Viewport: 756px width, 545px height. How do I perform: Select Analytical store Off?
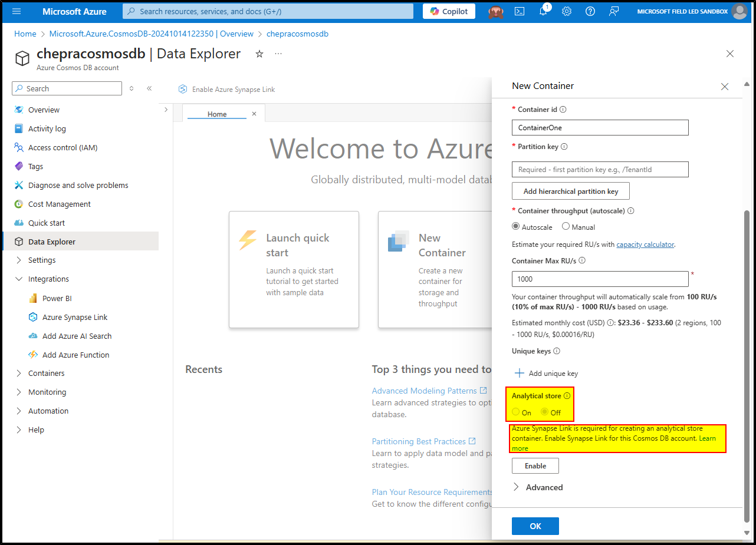tap(545, 412)
